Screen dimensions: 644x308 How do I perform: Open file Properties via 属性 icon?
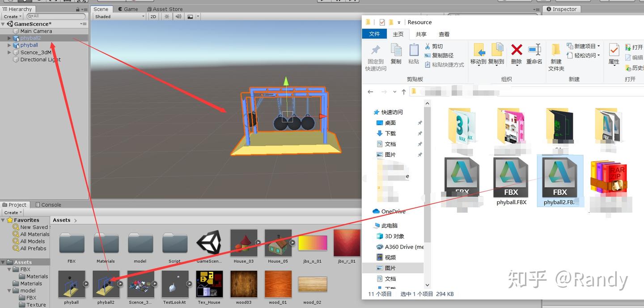pyautogui.click(x=613, y=55)
